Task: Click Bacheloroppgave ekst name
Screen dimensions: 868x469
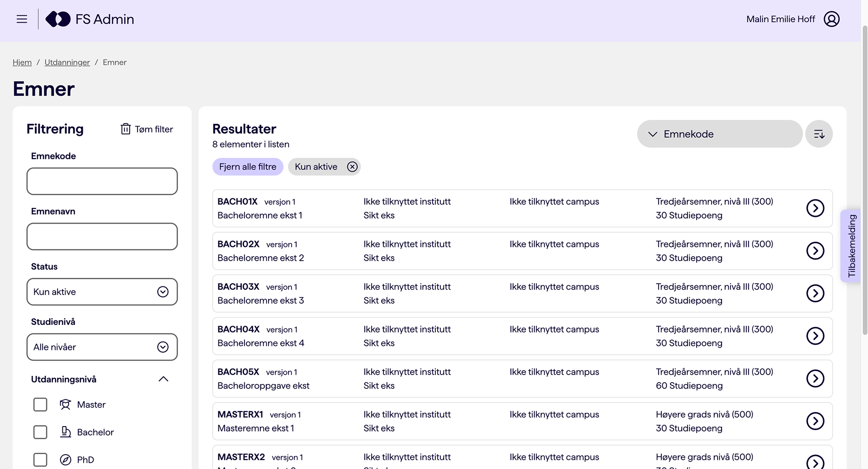Action: (264, 386)
